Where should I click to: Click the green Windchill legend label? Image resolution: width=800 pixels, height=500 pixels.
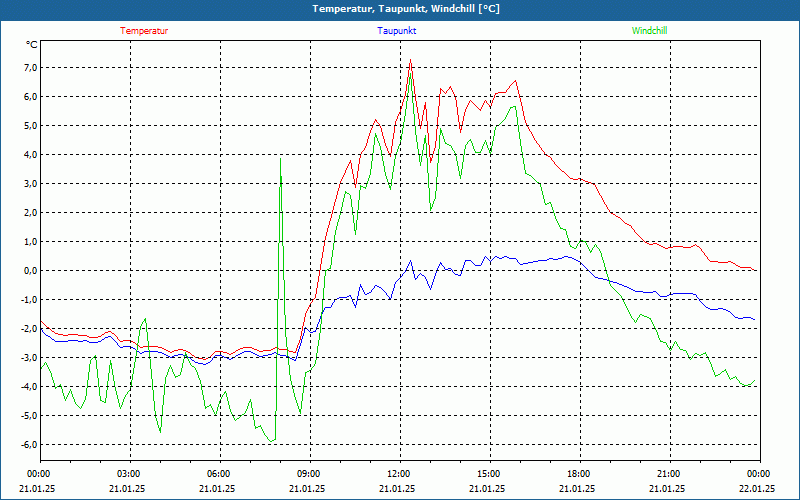[649, 31]
